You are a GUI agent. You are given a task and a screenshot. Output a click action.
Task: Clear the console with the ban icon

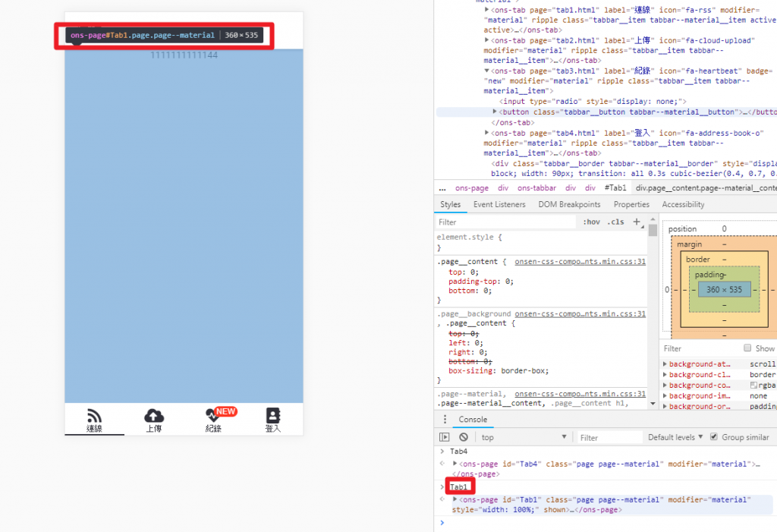point(464,437)
